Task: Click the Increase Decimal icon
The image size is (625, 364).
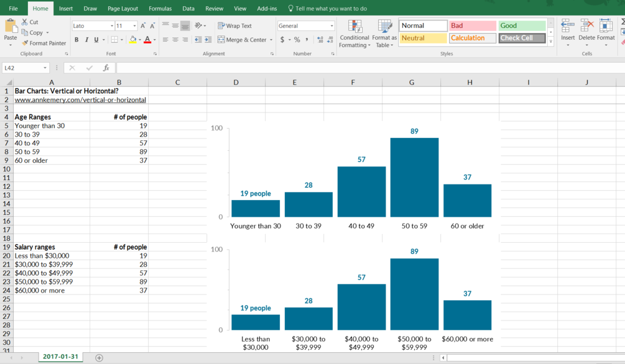Action: click(x=320, y=39)
